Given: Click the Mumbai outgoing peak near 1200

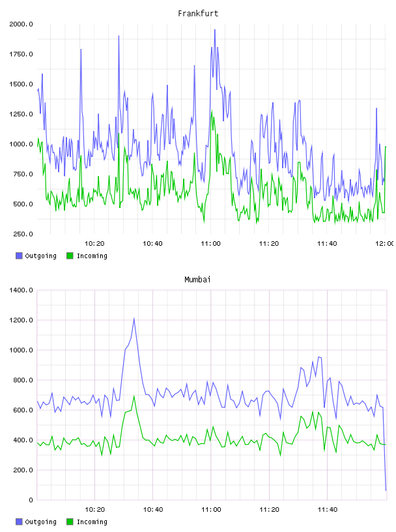Looking at the screenshot, I should tap(134, 319).
